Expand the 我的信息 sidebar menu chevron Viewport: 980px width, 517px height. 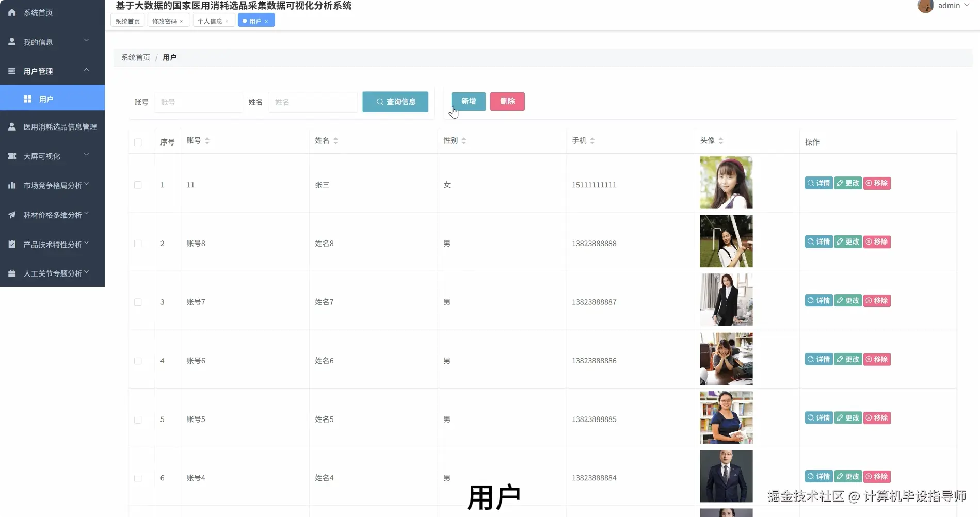coord(87,40)
